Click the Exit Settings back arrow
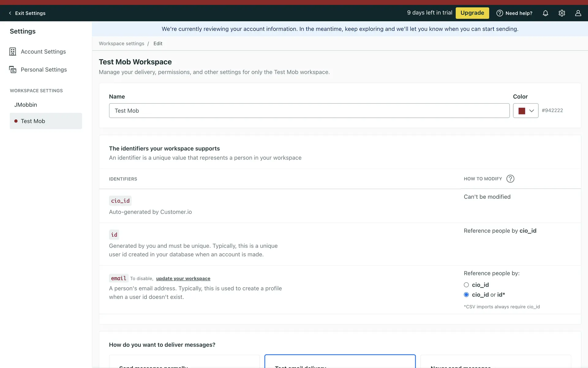The image size is (588, 368). point(10,13)
